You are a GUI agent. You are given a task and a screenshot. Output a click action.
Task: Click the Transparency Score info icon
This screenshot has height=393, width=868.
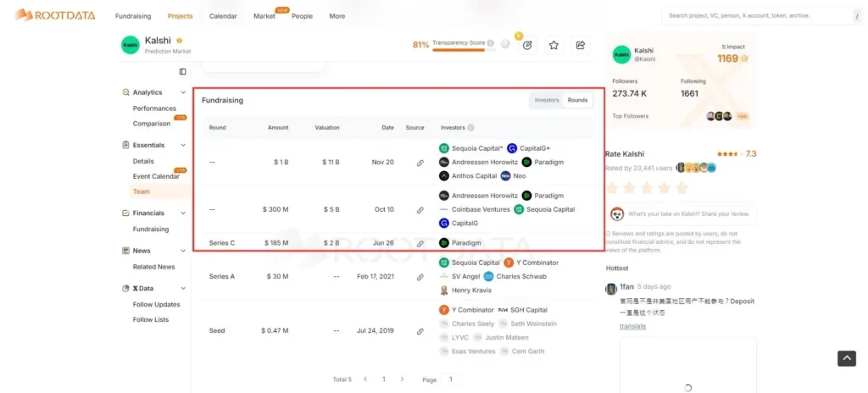click(x=491, y=42)
